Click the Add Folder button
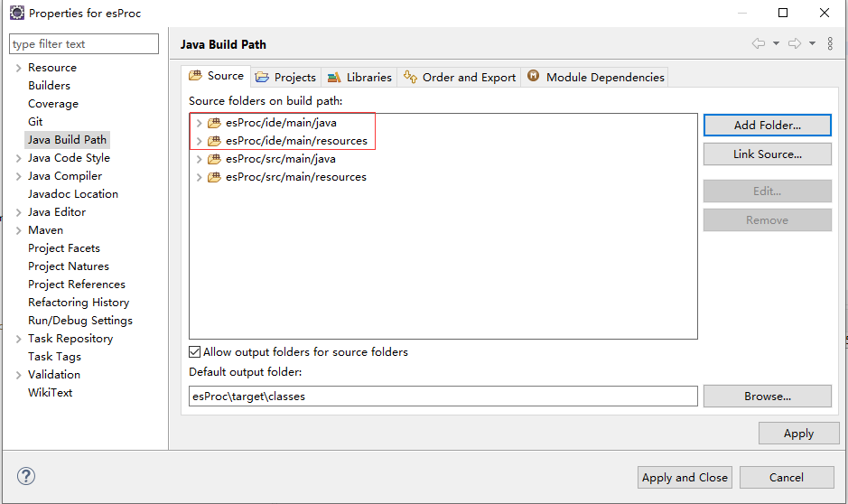This screenshot has height=504, width=848. click(767, 125)
